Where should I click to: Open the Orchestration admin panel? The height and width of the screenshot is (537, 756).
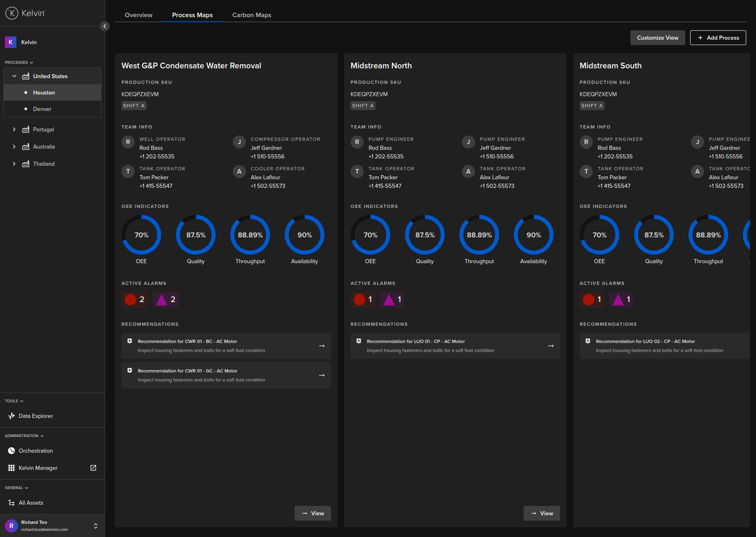tap(36, 451)
